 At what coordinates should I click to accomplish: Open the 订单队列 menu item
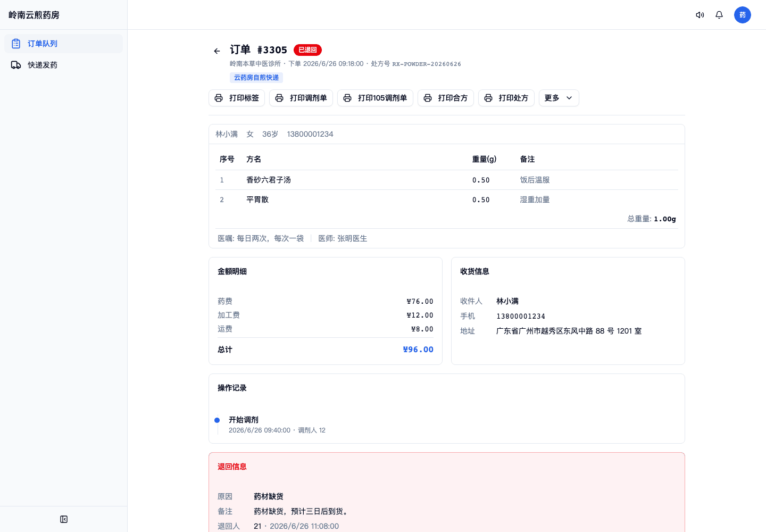[63, 44]
